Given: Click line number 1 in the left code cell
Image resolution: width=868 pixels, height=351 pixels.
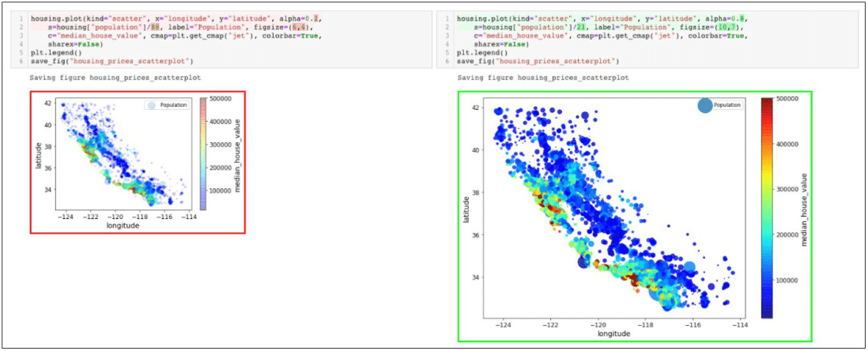Looking at the screenshot, I should click(22, 17).
